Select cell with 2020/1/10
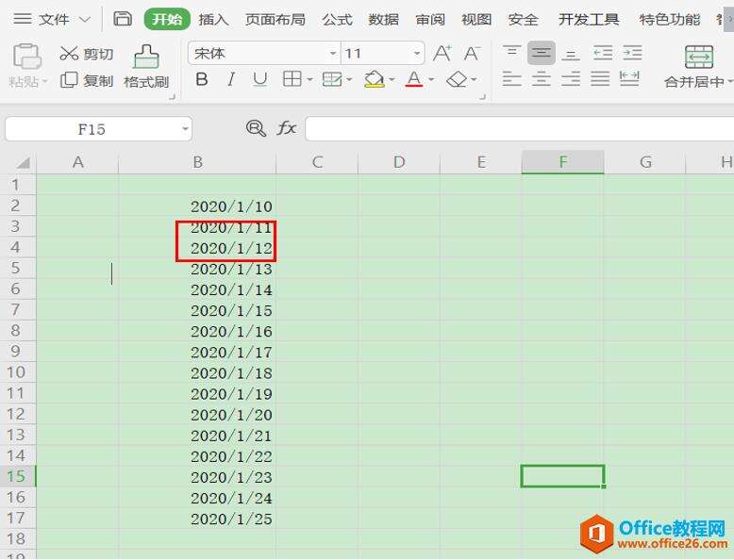Image resolution: width=734 pixels, height=560 pixels. click(x=197, y=206)
